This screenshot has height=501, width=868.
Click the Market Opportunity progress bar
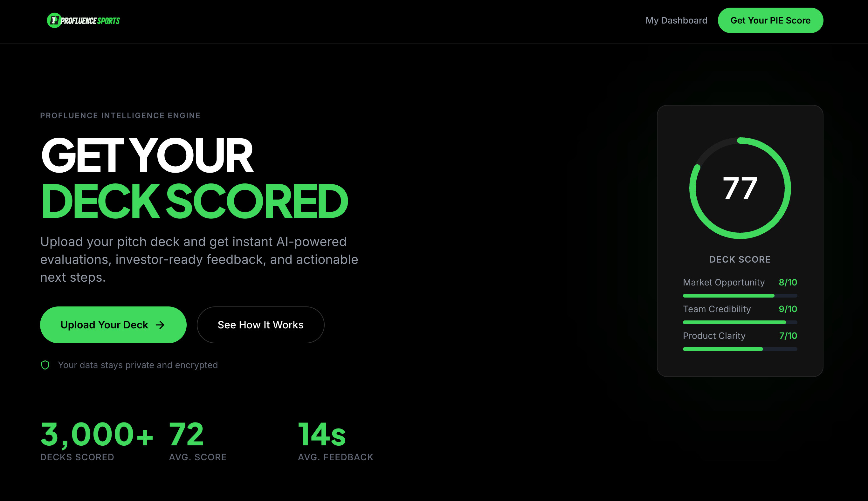740,296
